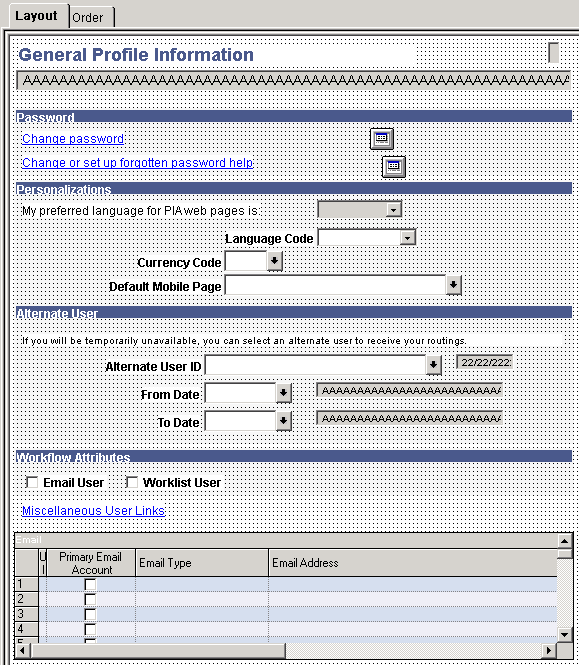
Task: Click the Email Type column header
Action: 202,563
